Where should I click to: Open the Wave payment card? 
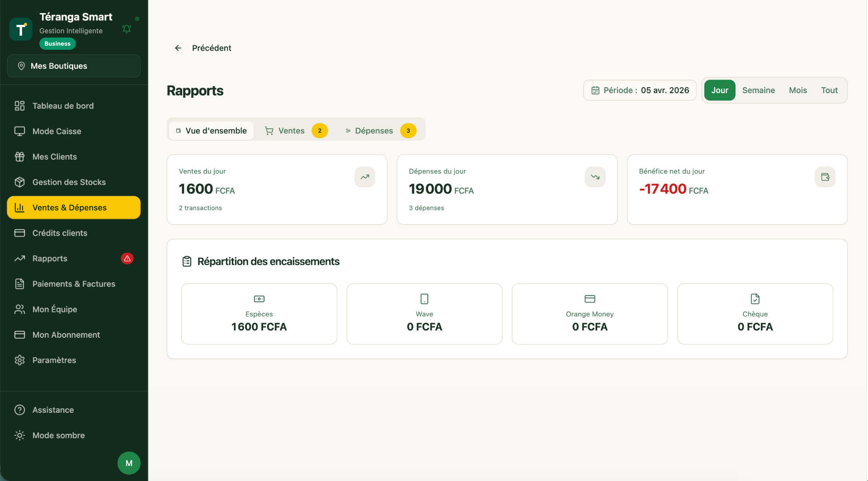point(425,314)
